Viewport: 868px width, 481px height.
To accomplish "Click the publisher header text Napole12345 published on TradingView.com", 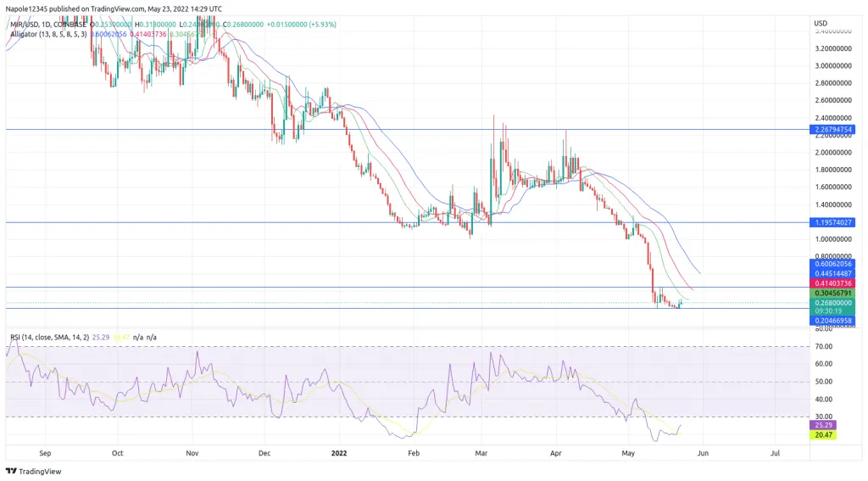I will (75, 8).
